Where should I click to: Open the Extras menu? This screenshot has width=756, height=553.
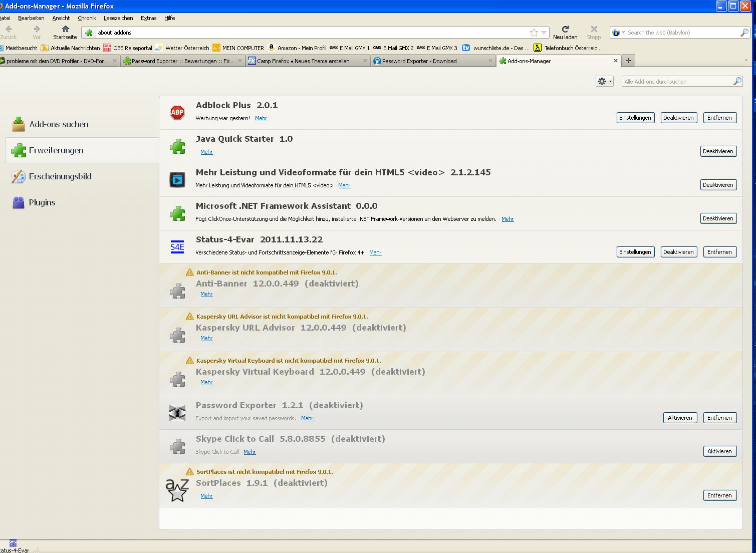[x=148, y=18]
